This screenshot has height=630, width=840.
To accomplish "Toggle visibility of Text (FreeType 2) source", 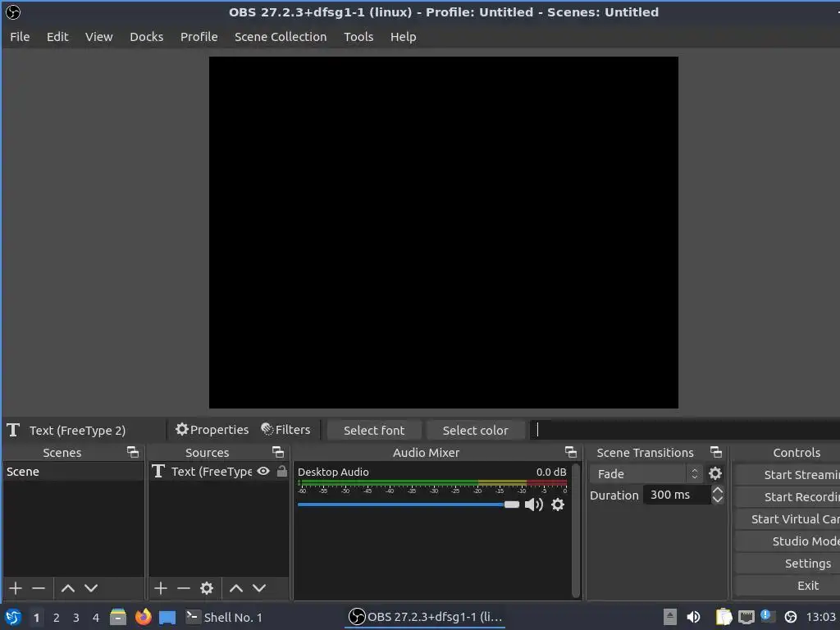I will 263,472.
